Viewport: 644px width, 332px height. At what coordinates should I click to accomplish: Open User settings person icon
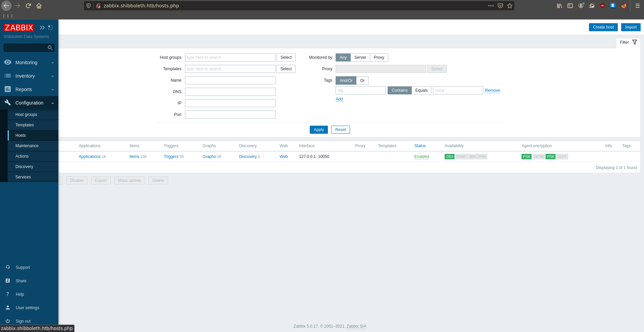pyautogui.click(x=8, y=307)
